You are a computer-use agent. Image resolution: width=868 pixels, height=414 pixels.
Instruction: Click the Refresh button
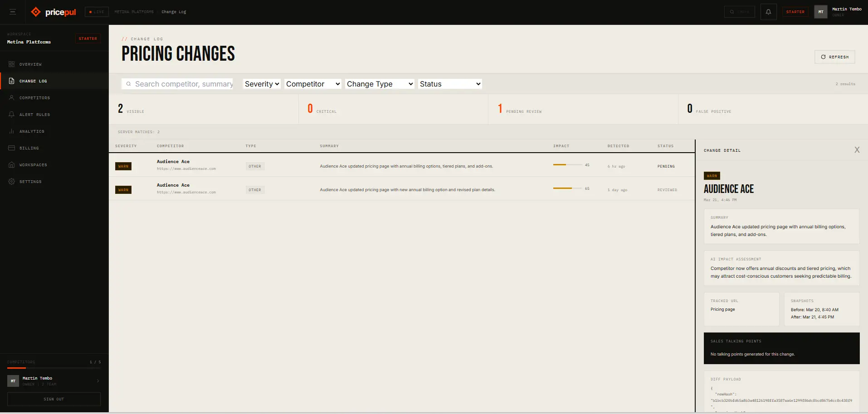pyautogui.click(x=835, y=57)
